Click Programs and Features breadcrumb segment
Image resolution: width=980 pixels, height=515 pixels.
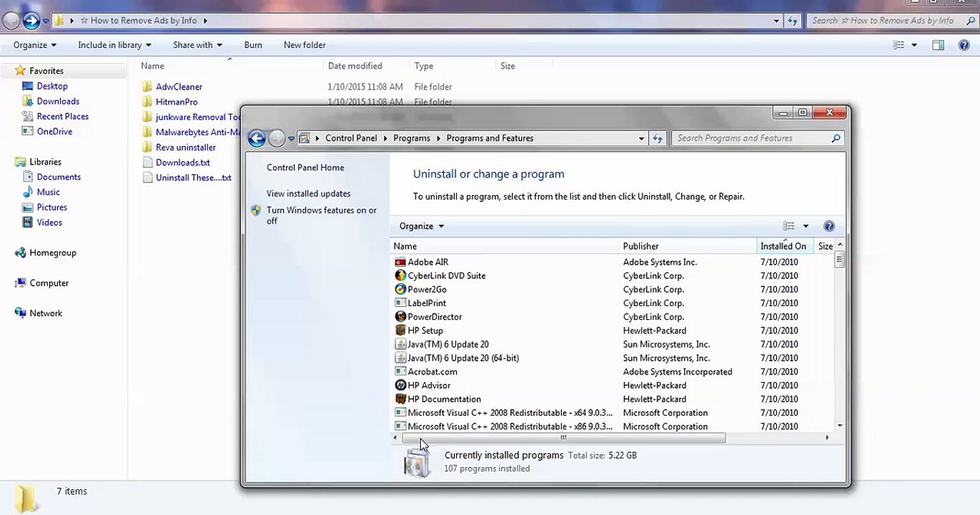[x=490, y=138]
